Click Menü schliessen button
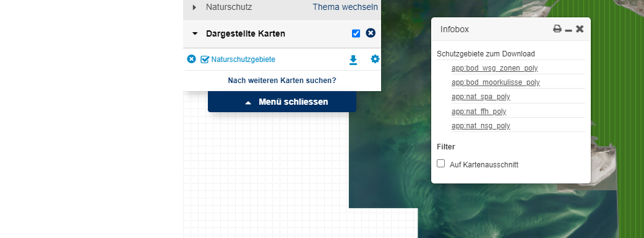The width and height of the screenshot is (644, 238). (282, 102)
